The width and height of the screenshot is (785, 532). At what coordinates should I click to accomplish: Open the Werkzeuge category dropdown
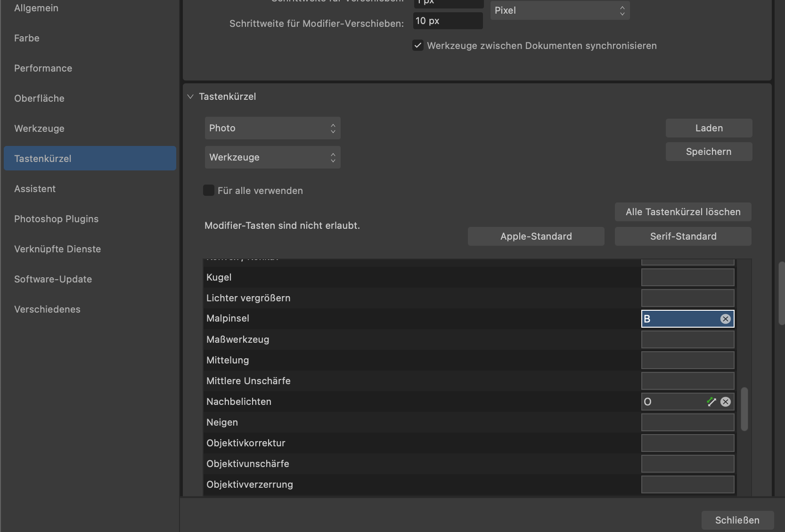(x=272, y=157)
